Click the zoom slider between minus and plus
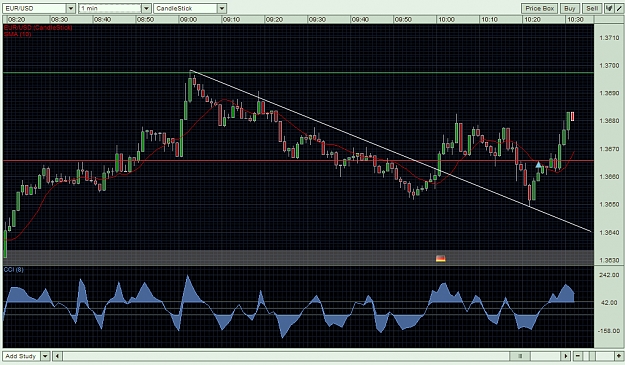This screenshot has width=625, height=365. coord(592,356)
